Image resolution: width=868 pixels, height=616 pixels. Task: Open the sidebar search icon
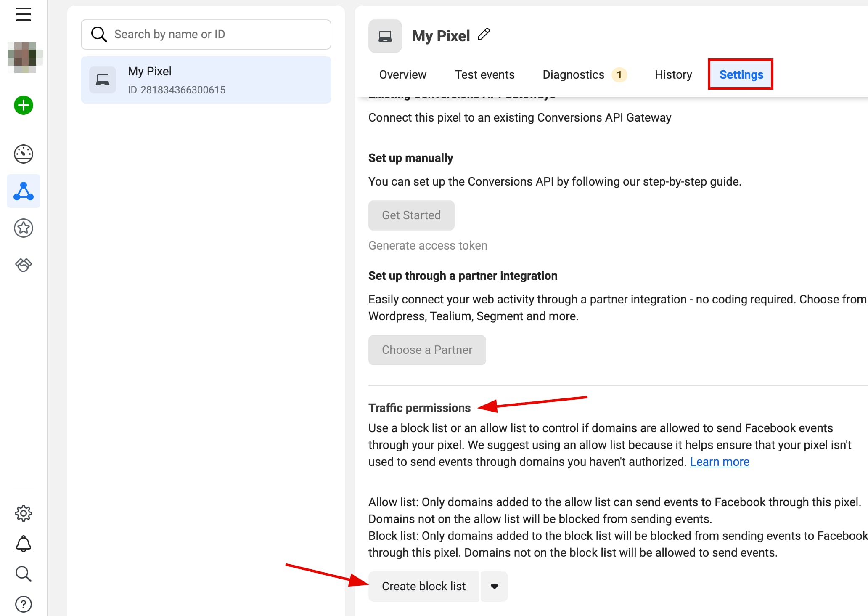pos(24,574)
